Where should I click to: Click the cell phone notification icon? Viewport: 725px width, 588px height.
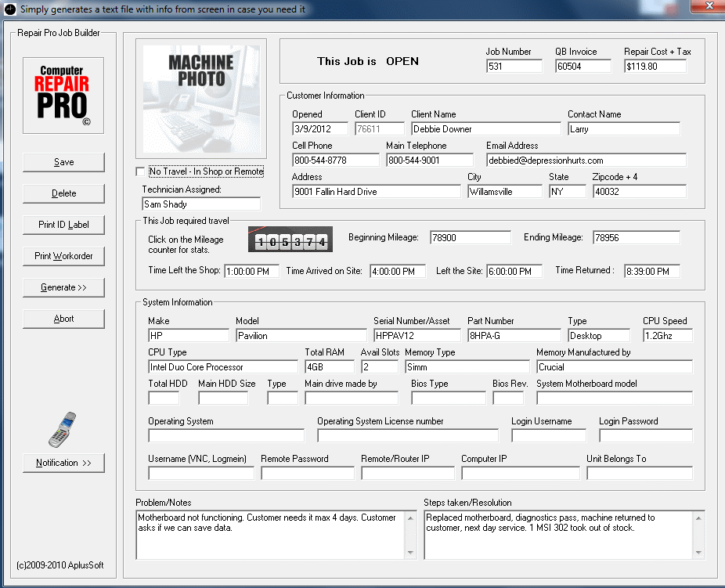click(x=60, y=429)
